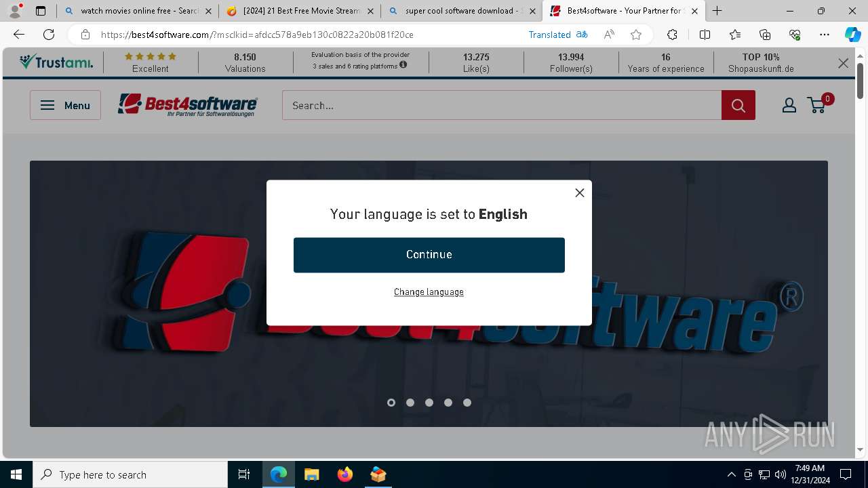Open the Extensions puzzle icon
868x488 pixels.
point(672,35)
